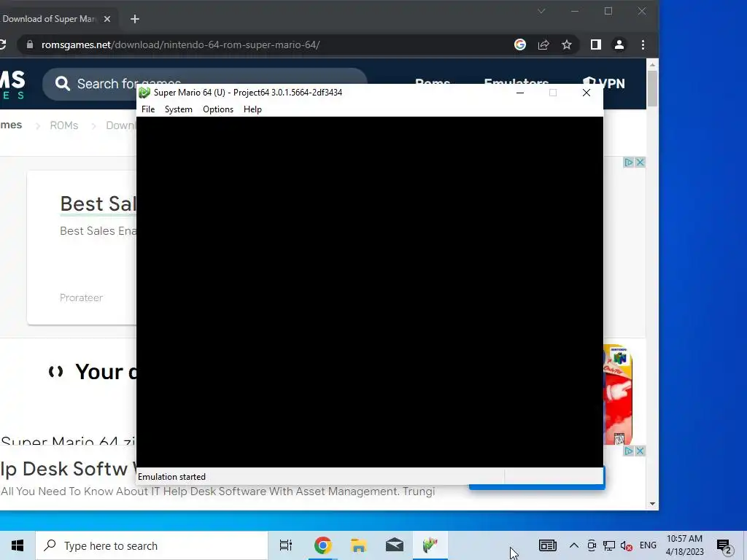Open Chrome tab search chevron
The height and width of the screenshot is (560, 747).
pos(541,11)
